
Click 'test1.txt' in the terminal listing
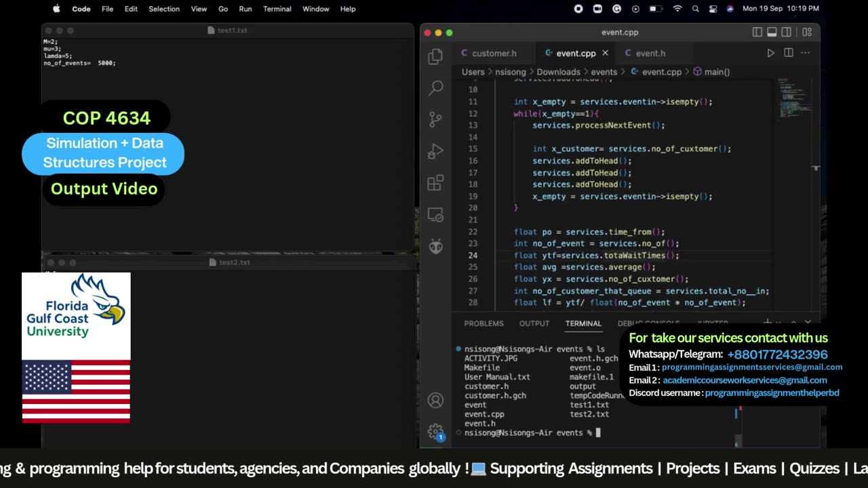coord(589,405)
